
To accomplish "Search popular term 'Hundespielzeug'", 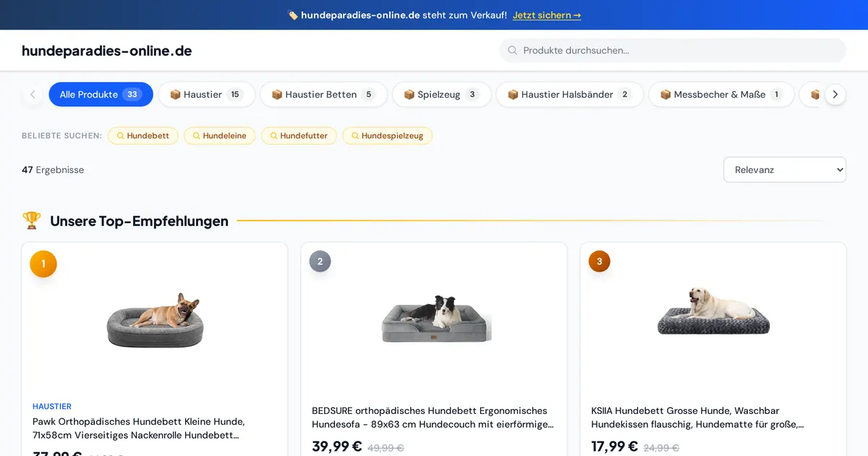I will [x=388, y=135].
